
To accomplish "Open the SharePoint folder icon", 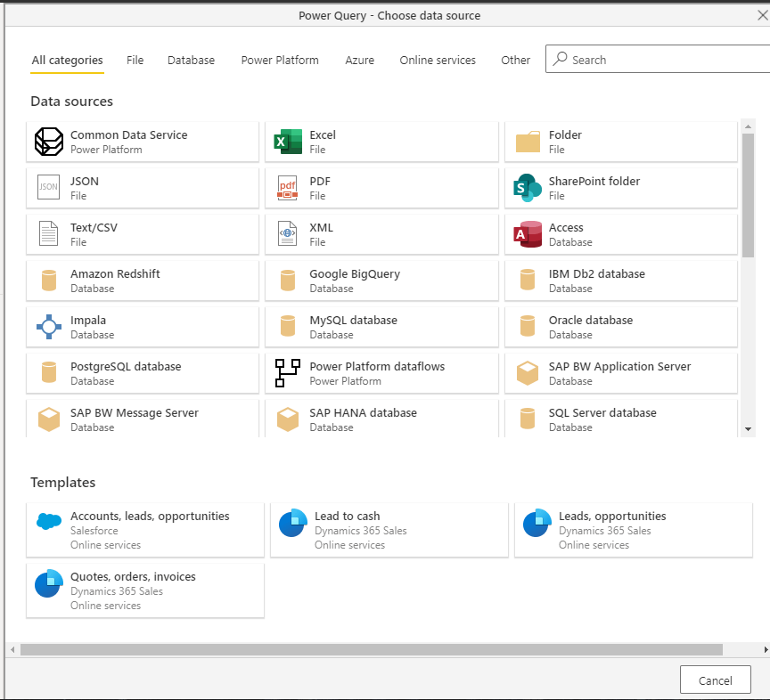I will 528,188.
